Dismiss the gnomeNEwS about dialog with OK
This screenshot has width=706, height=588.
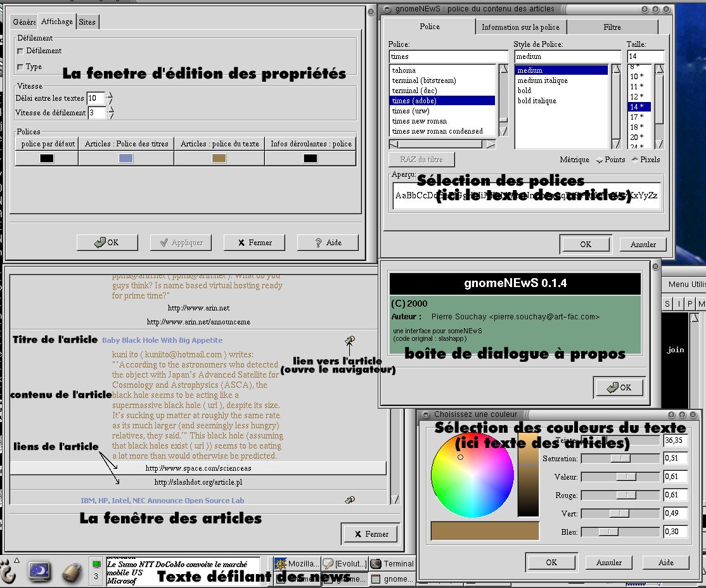pos(619,387)
